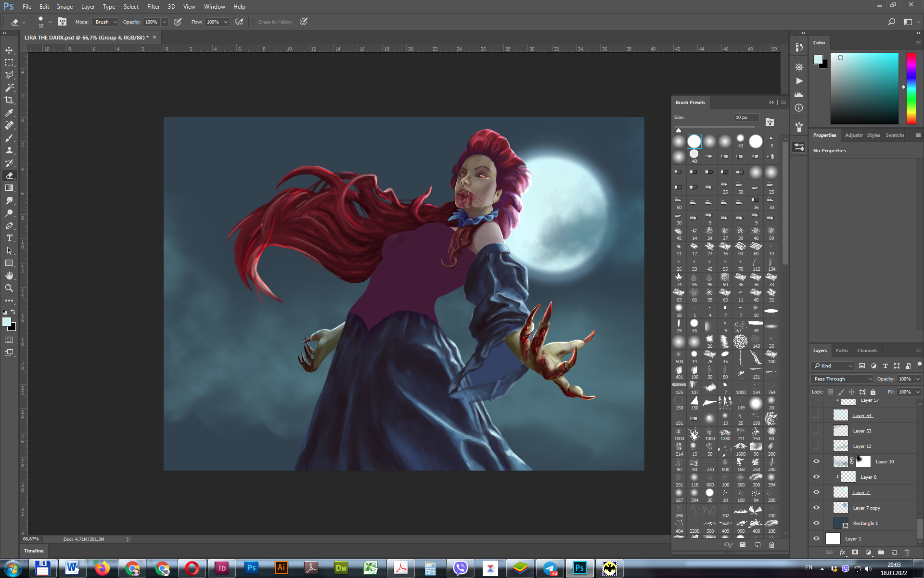The width and height of the screenshot is (924, 578).
Task: Click the brush Size input field
Action: point(746,118)
